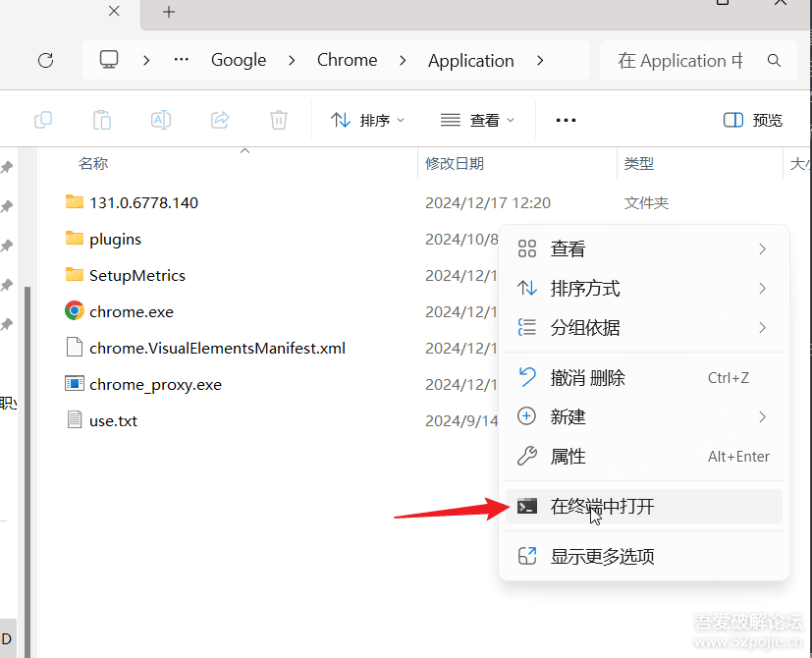This screenshot has height=658, width=812.
Task: Choose 属性 in context menu
Action: click(x=644, y=457)
